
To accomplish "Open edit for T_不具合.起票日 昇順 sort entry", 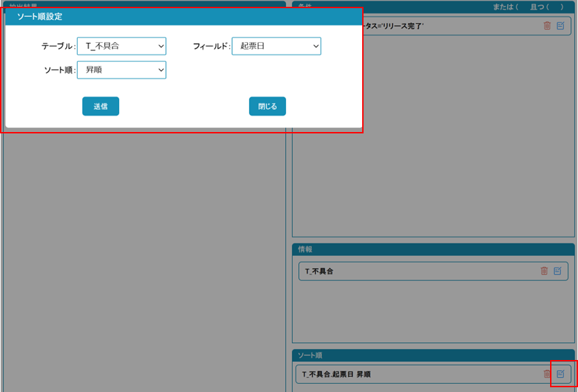I will [560, 374].
